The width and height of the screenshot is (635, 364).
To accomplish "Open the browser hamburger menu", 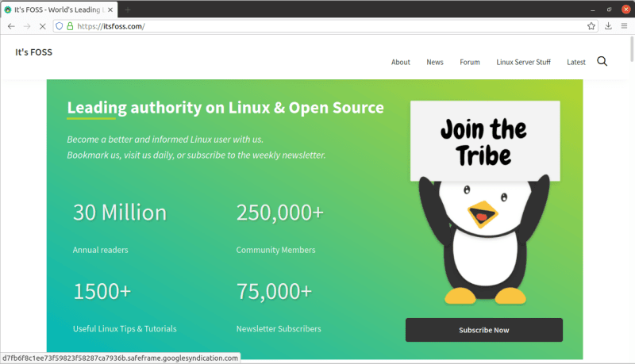I will click(x=624, y=26).
